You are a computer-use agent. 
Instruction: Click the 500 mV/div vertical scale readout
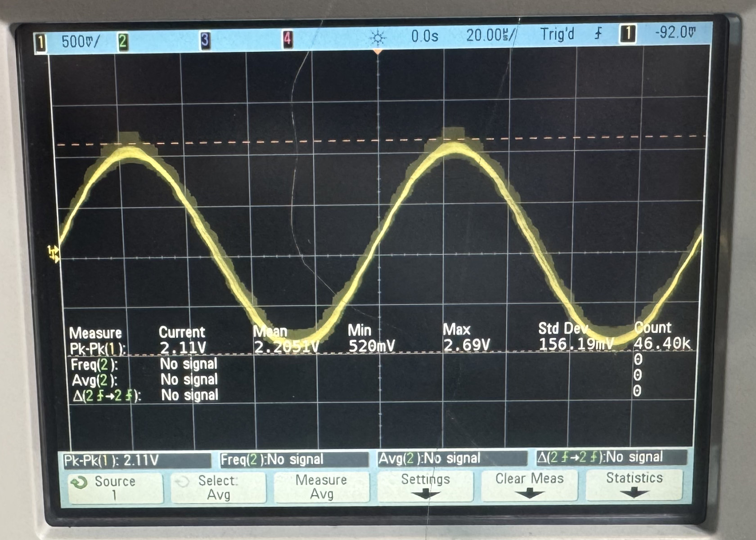[x=81, y=42]
